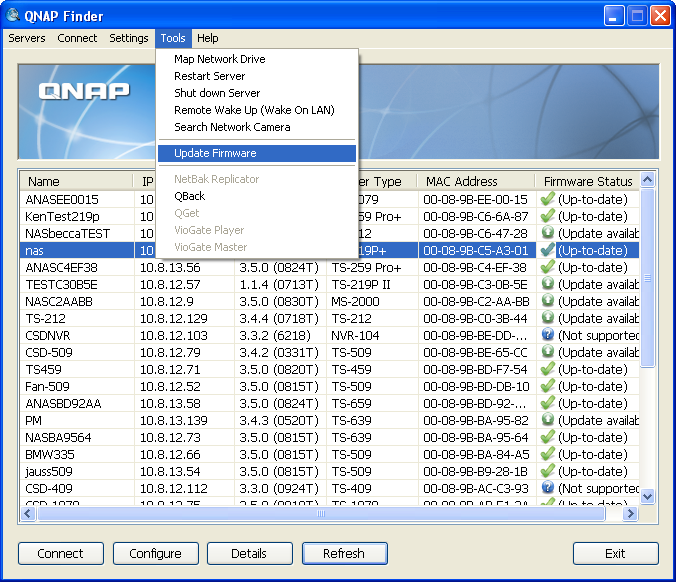This screenshot has width=676, height=582.
Task: Click vertical scrollbar up arrow
Action: tap(648, 179)
